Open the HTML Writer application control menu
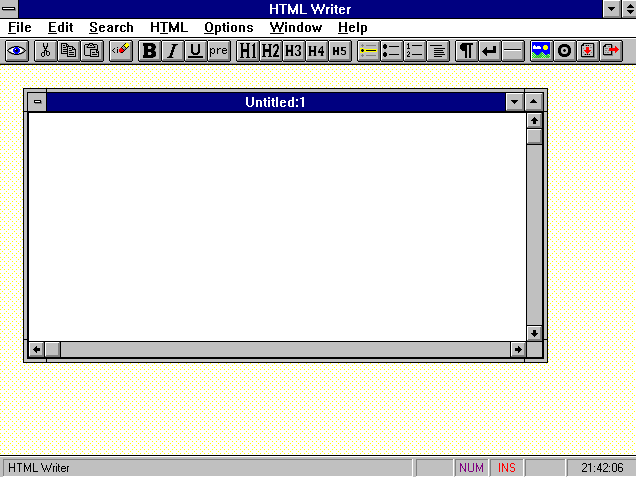This screenshot has height=477, width=636. click(x=9, y=9)
